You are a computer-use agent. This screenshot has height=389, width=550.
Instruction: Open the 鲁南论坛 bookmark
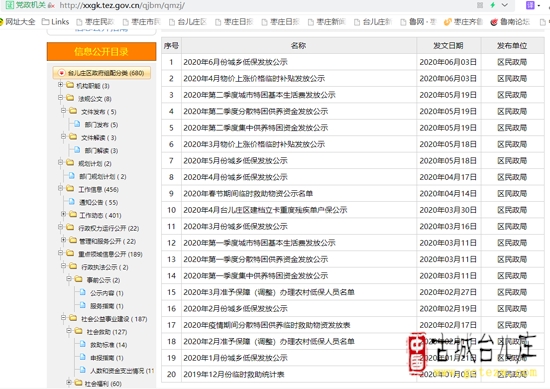click(510, 22)
